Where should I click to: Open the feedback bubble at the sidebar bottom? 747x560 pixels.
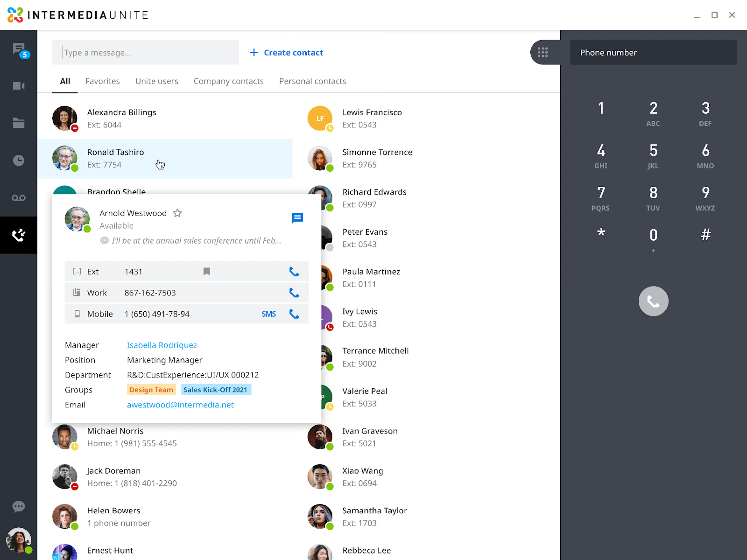(x=19, y=507)
